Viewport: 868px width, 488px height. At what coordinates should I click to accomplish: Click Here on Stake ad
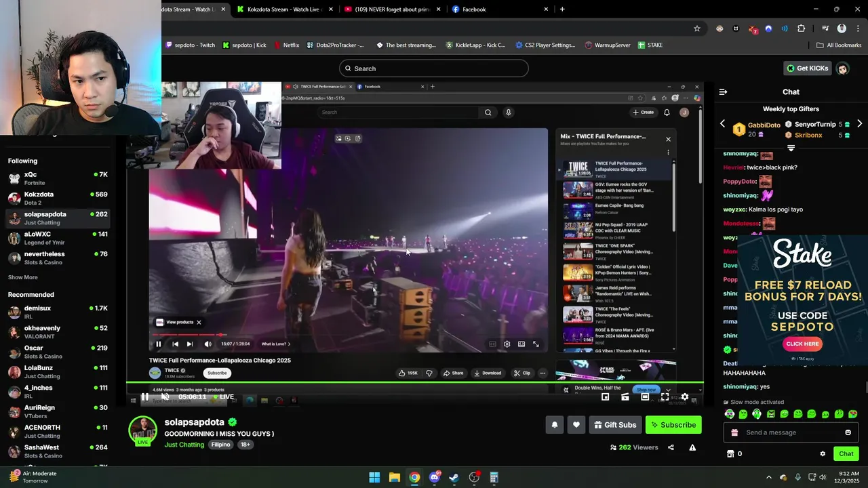pos(802,344)
